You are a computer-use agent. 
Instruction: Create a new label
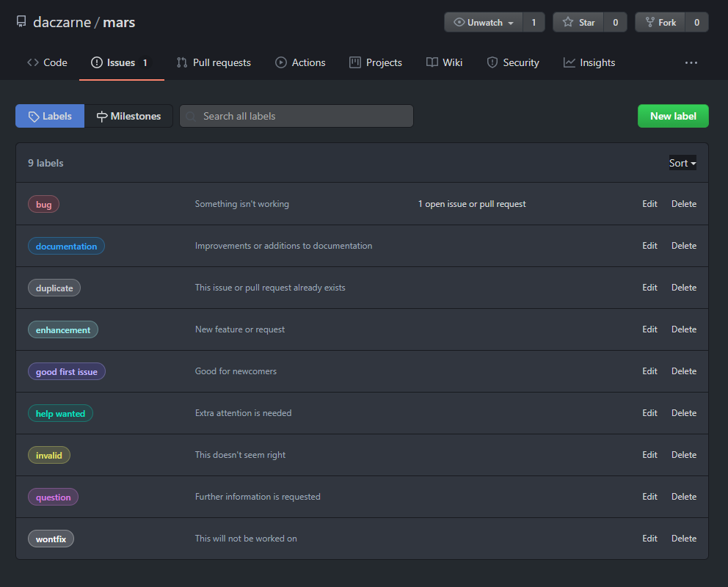pyautogui.click(x=673, y=116)
